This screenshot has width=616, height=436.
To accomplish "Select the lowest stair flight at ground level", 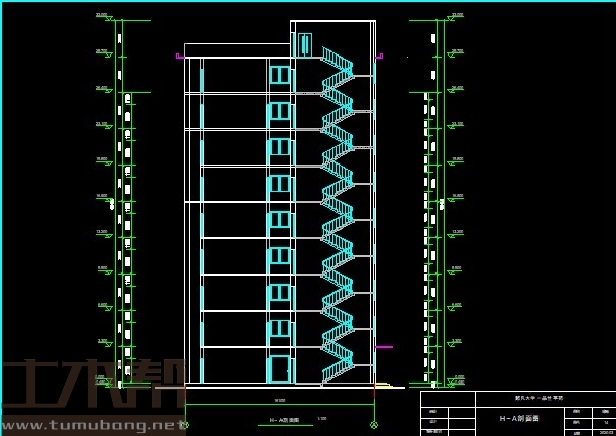I will tap(337, 372).
